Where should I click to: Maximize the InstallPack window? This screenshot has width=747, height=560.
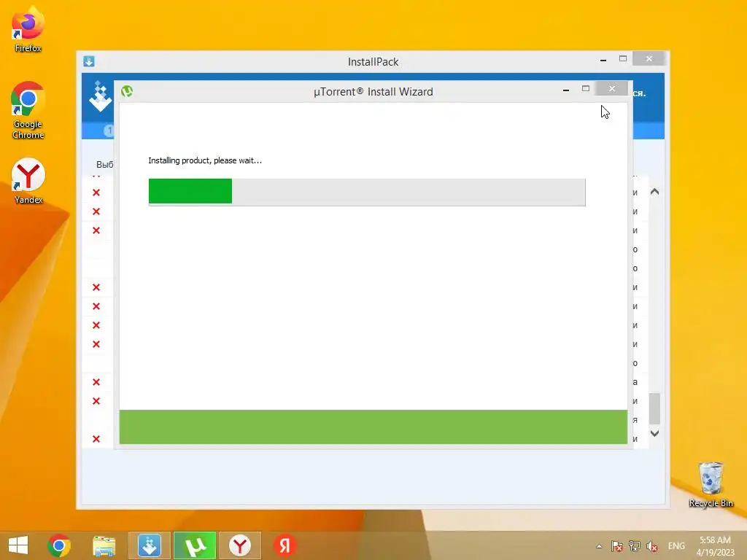[623, 58]
